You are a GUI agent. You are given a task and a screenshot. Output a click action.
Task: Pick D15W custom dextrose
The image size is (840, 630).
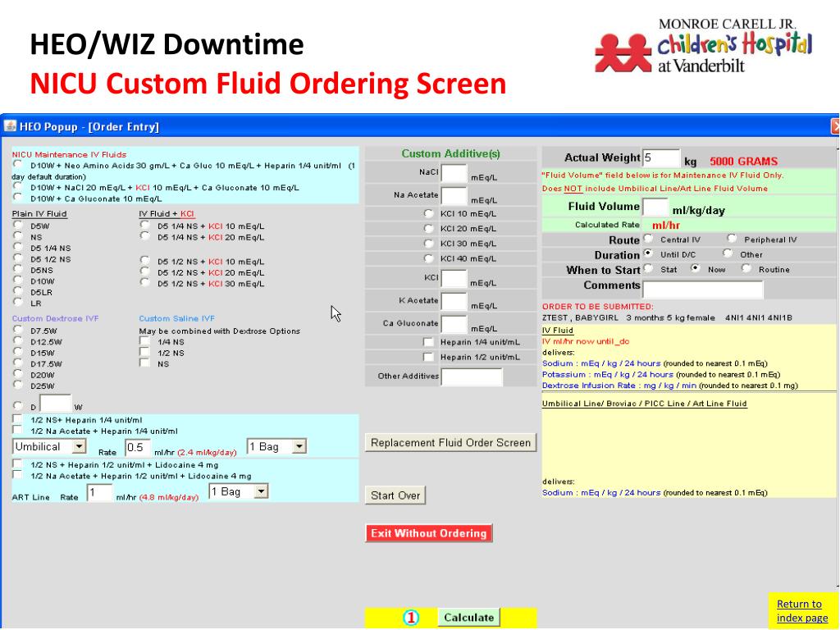point(18,351)
